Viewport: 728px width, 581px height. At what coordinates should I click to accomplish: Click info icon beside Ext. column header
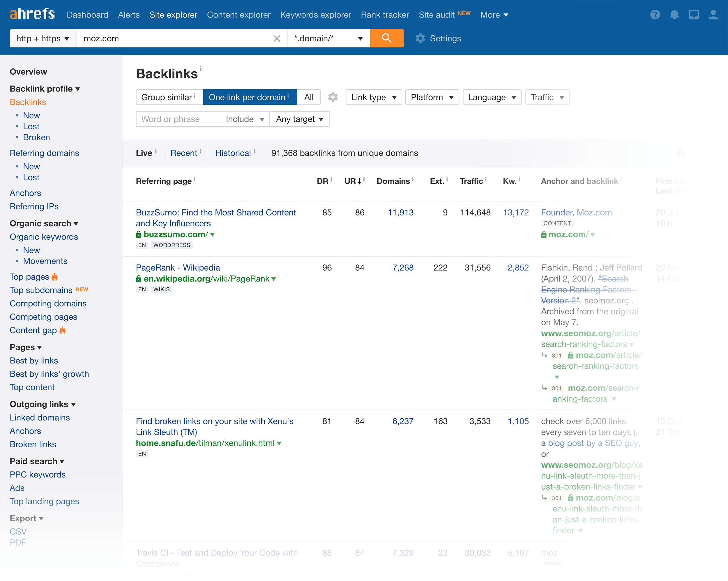click(447, 179)
